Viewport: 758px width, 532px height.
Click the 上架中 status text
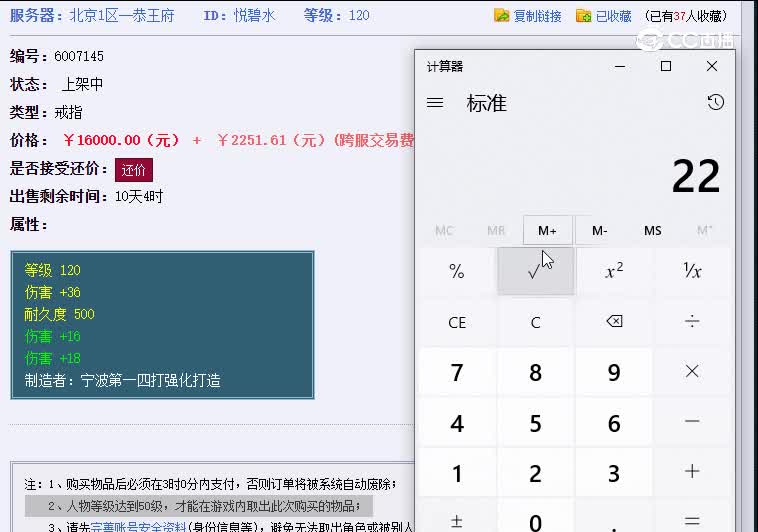[82, 84]
